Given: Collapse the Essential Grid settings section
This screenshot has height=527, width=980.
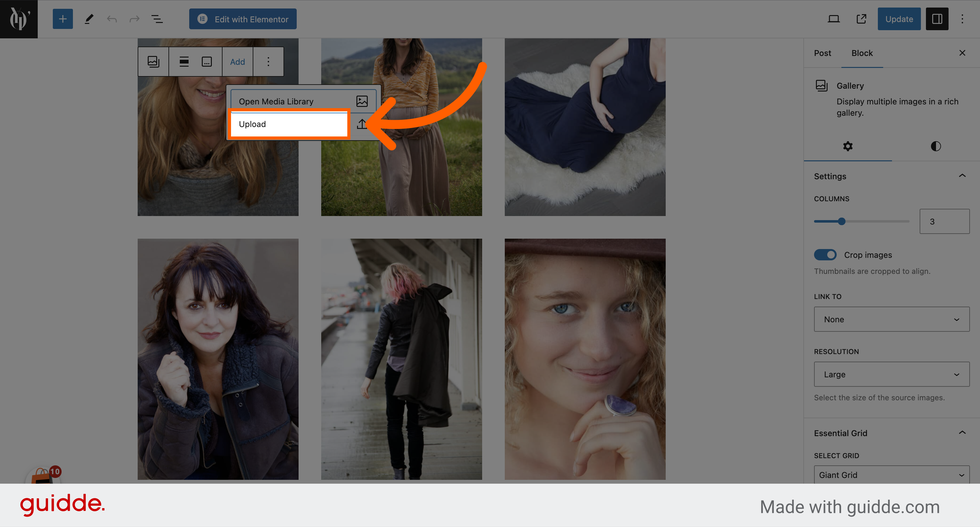Looking at the screenshot, I should (x=962, y=432).
